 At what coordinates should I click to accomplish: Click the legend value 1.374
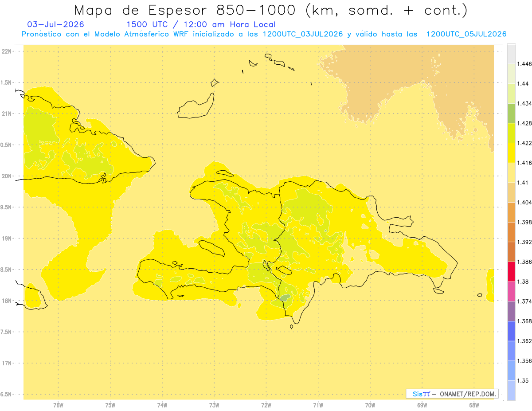pos(524,301)
